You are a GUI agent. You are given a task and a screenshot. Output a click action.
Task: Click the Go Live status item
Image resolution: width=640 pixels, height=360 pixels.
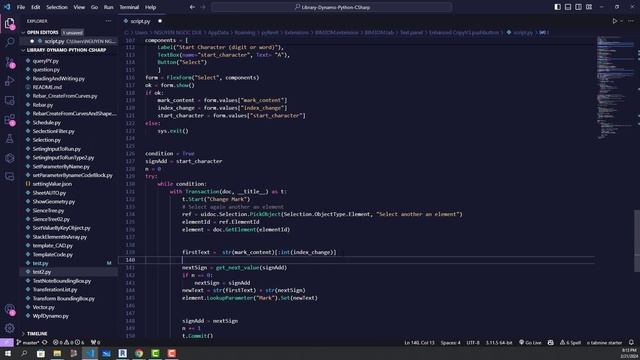(530, 342)
